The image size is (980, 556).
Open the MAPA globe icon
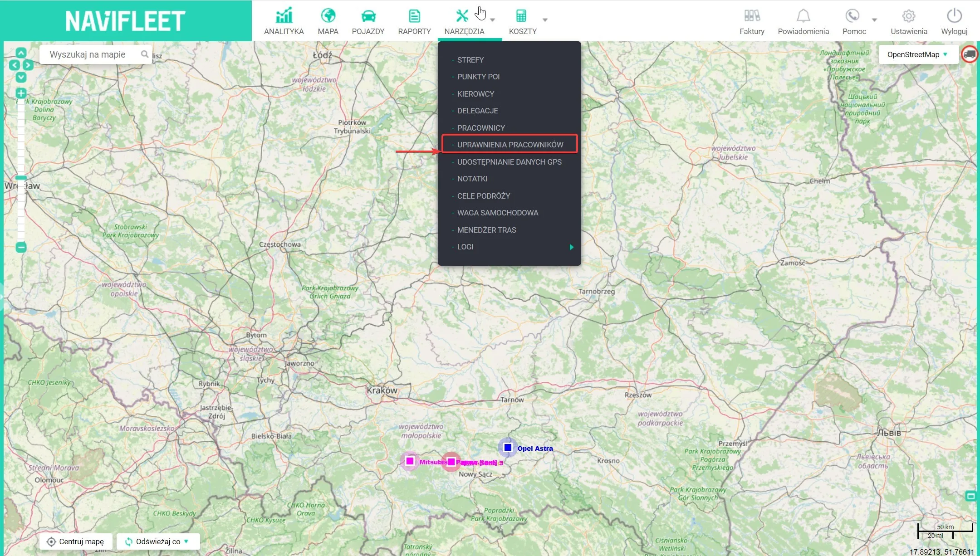328,16
